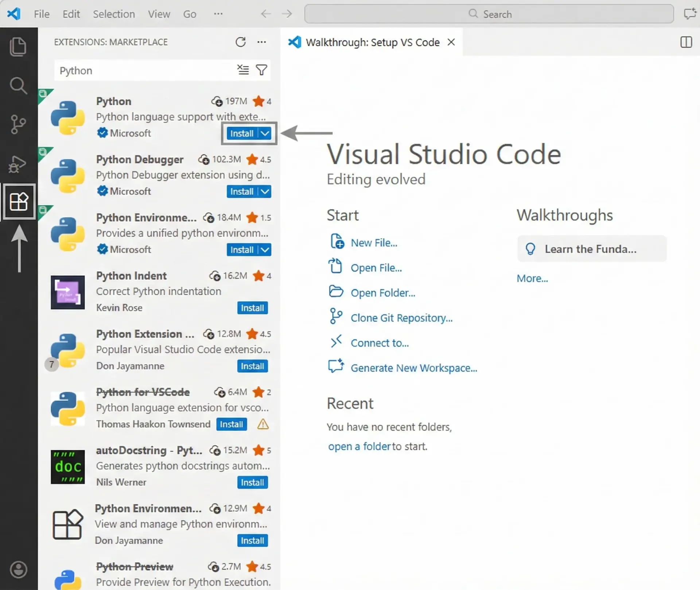700x590 pixels.
Task: Refresh the extensions marketplace list
Action: 241,42
